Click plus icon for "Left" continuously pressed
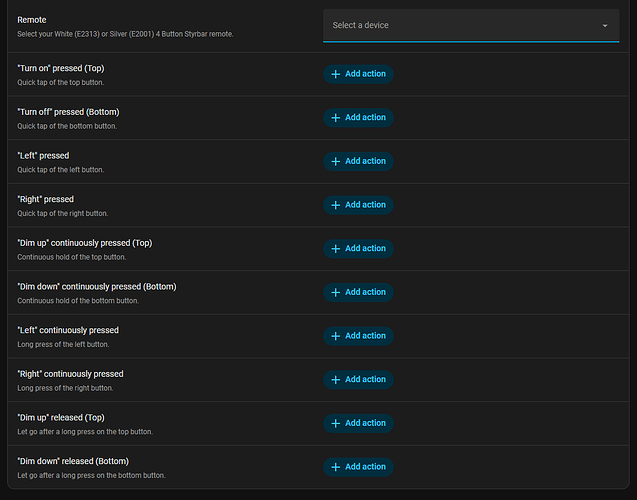The height and width of the screenshot is (500, 637). 335,336
